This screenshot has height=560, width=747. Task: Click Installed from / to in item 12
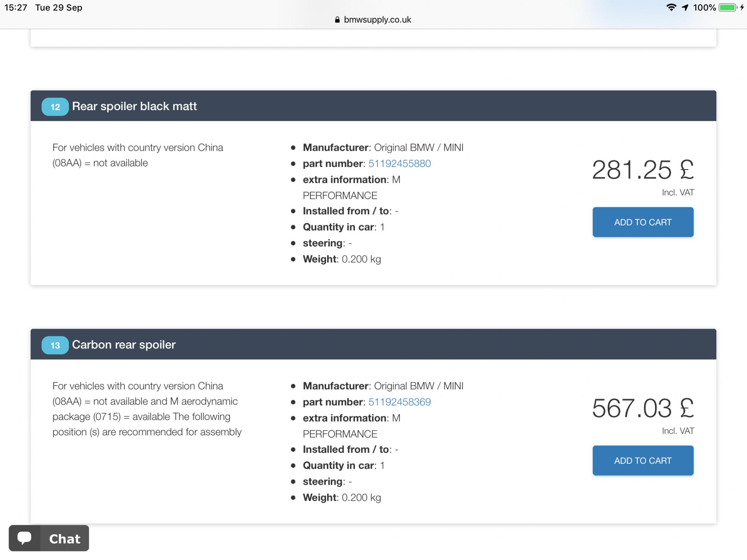[x=350, y=211]
